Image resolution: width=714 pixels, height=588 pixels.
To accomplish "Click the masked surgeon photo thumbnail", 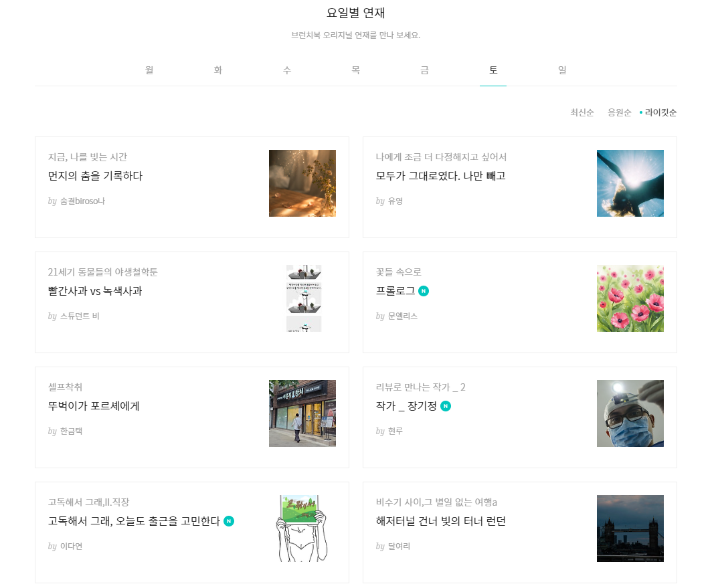I will pos(630,413).
